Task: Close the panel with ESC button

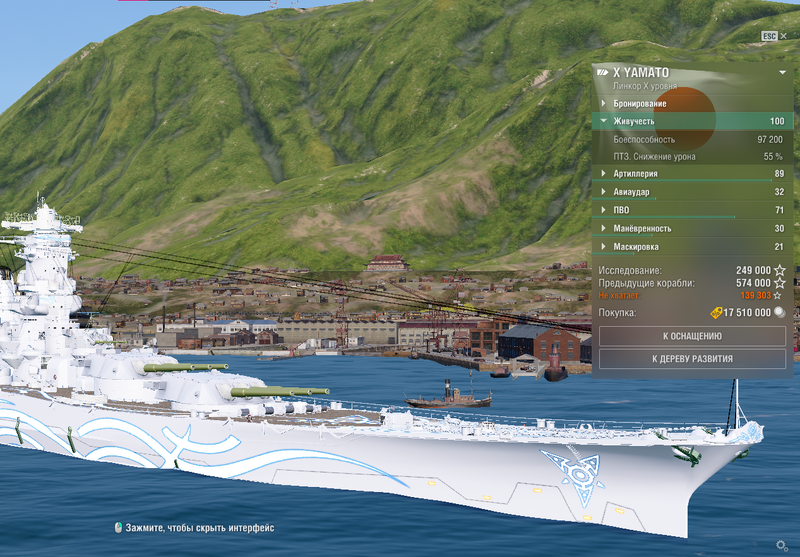Action: 773,36
